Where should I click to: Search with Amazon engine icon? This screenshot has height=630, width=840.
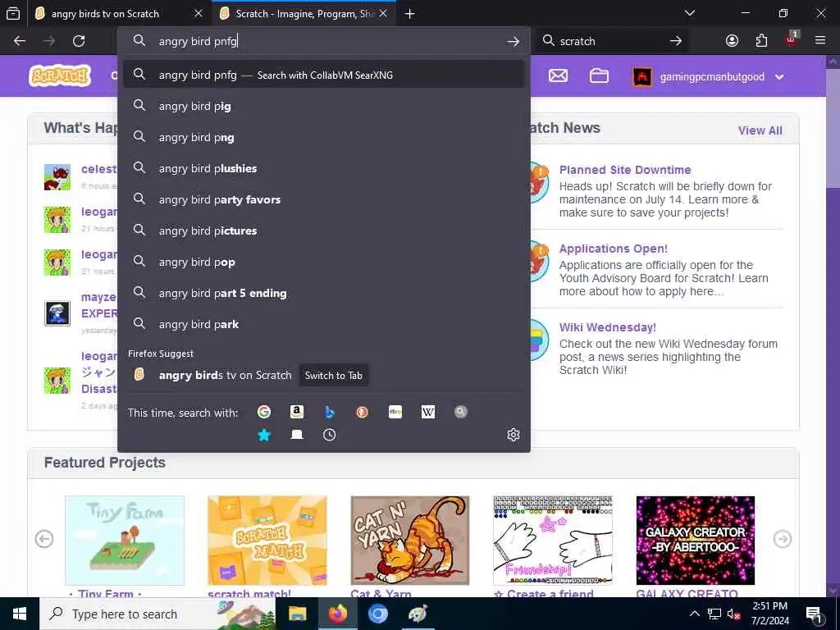pyautogui.click(x=297, y=412)
